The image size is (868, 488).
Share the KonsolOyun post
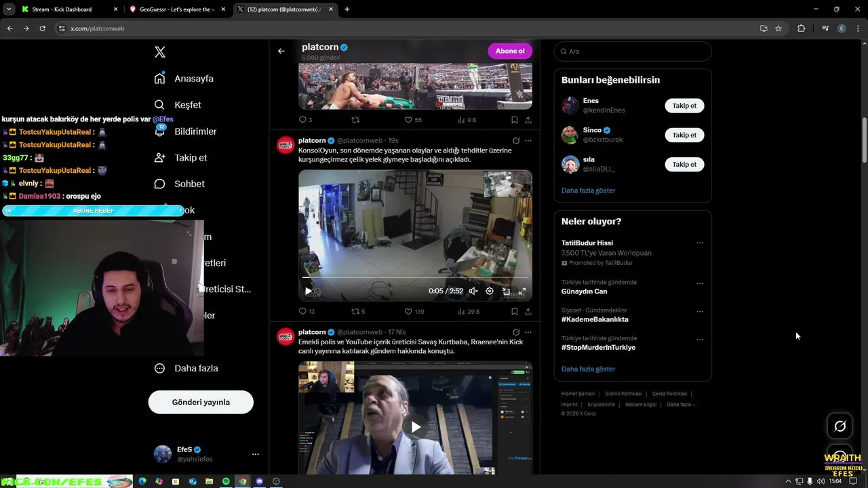click(x=528, y=312)
